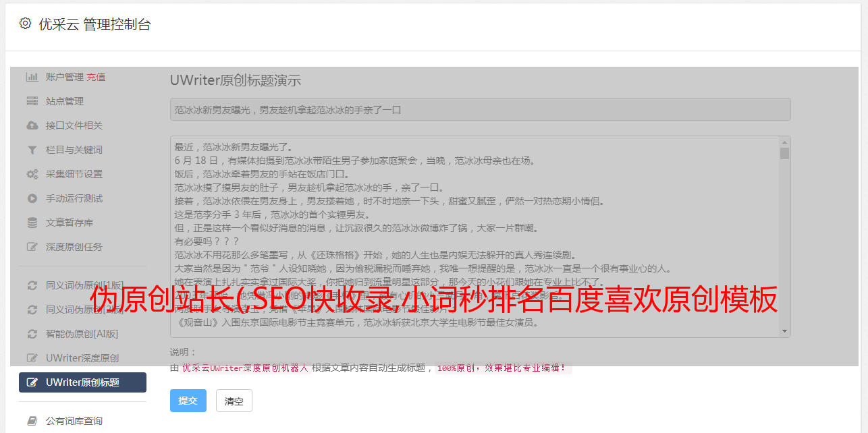The image size is (868, 433).
Task: Click the gears icon for 采集细节设置
Action: coord(32,174)
